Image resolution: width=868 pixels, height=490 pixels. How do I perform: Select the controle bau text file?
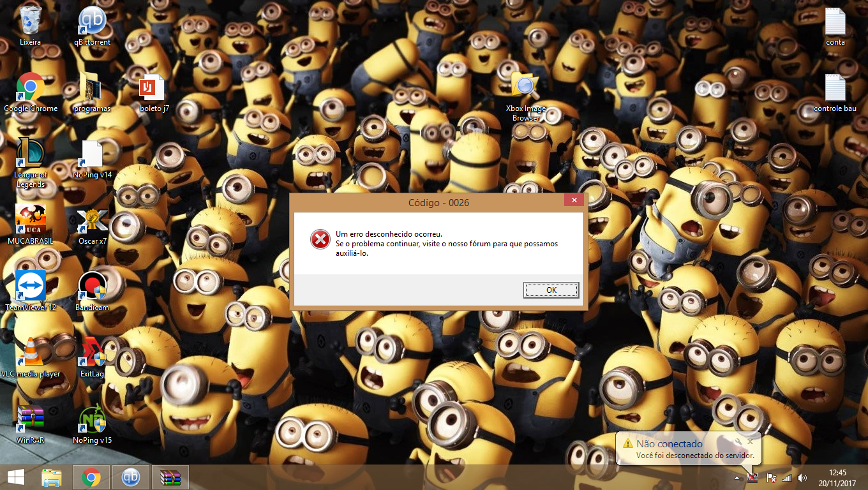coord(835,88)
